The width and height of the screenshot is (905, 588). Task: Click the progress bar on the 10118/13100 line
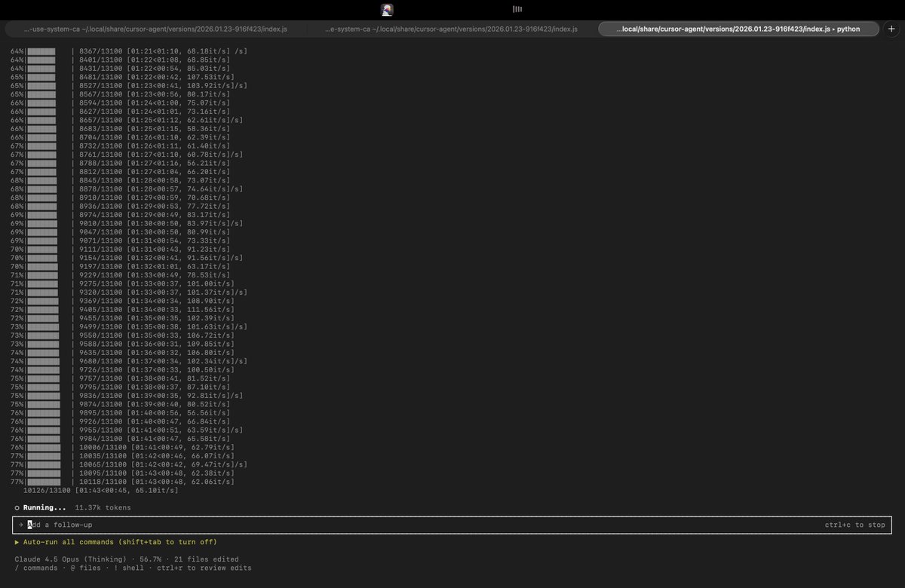coord(44,482)
